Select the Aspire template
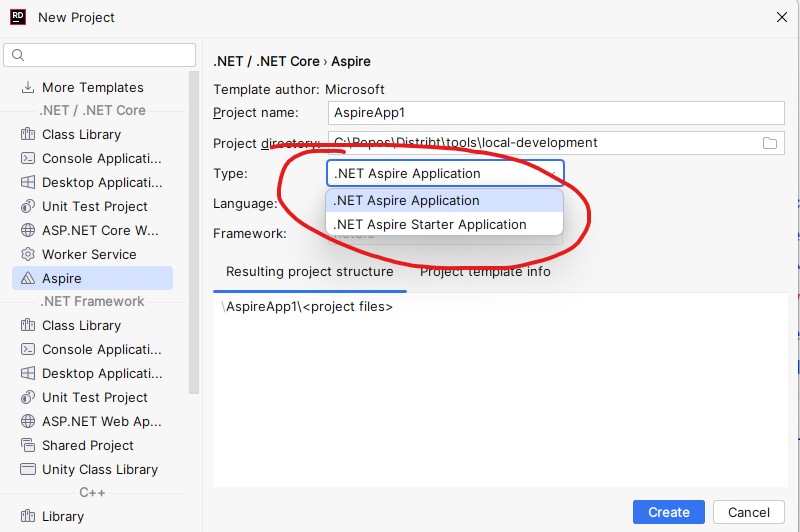 [92, 278]
